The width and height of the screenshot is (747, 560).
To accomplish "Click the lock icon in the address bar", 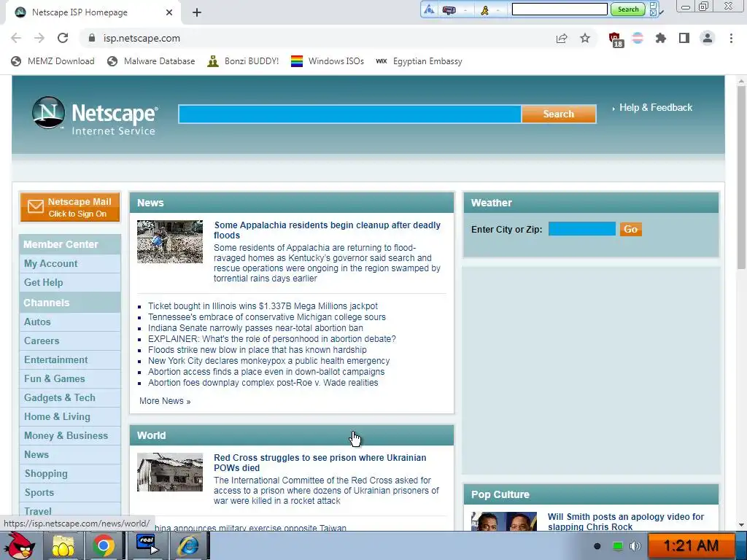I will [x=92, y=38].
